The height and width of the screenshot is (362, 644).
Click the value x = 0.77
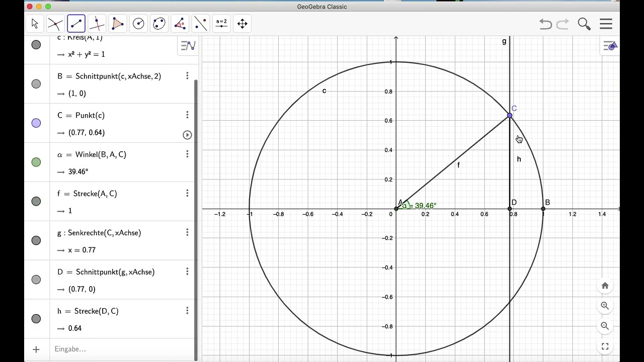[x=82, y=250]
